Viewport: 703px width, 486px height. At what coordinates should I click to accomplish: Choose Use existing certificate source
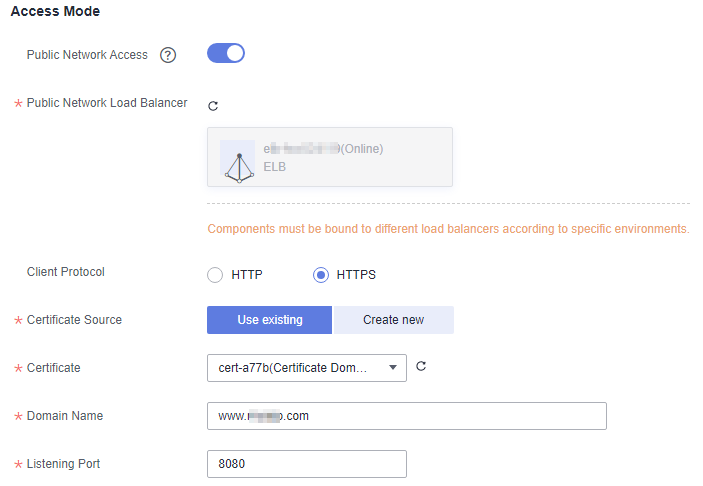click(269, 320)
